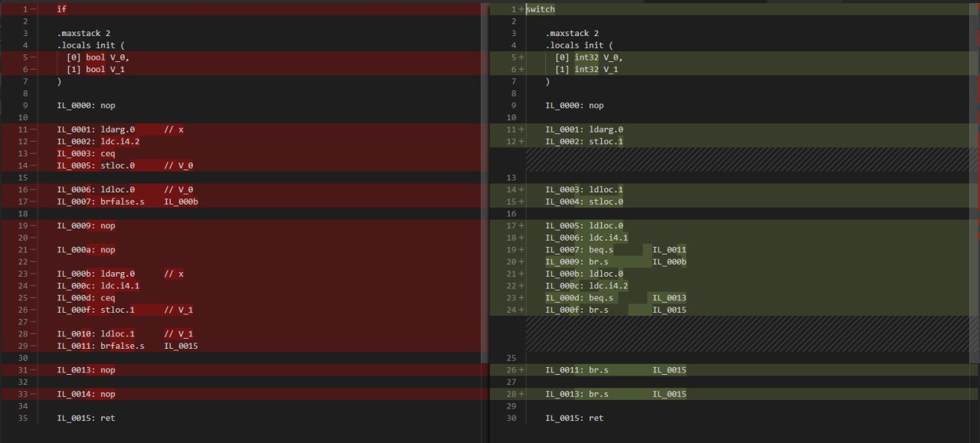Click 'IL_0010: ldloc.1 // V_1' line
The height and width of the screenshot is (443, 980).
click(125, 334)
